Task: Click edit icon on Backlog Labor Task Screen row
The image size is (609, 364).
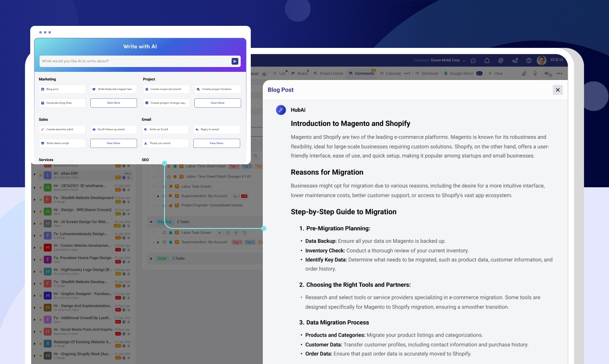Action: click(236, 233)
